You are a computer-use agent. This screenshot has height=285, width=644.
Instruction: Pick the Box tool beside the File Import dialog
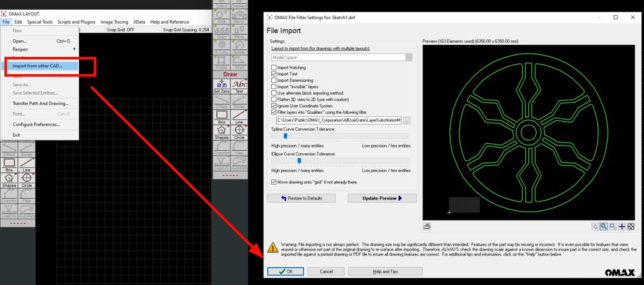click(221, 117)
